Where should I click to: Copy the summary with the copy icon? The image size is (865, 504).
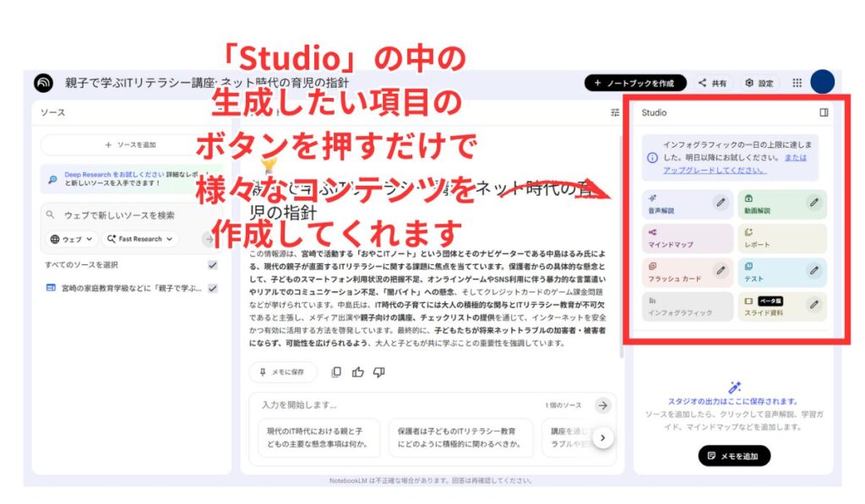[x=337, y=372]
